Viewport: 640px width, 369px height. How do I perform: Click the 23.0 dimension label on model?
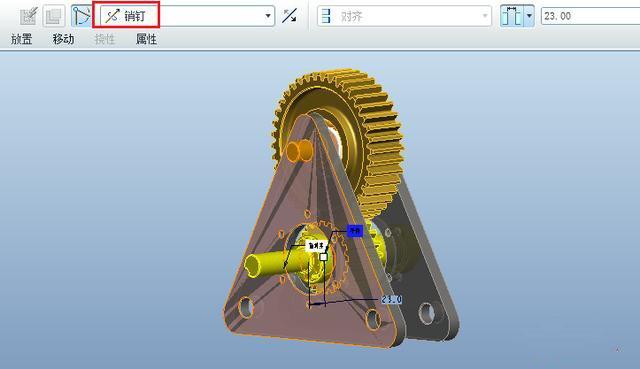tap(392, 300)
